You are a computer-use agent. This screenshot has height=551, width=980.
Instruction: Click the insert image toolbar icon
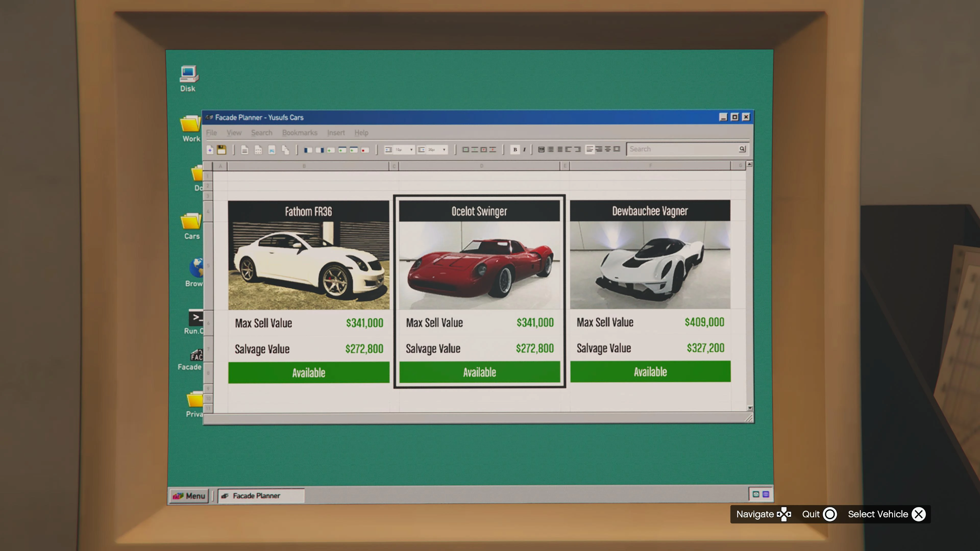pyautogui.click(x=272, y=150)
